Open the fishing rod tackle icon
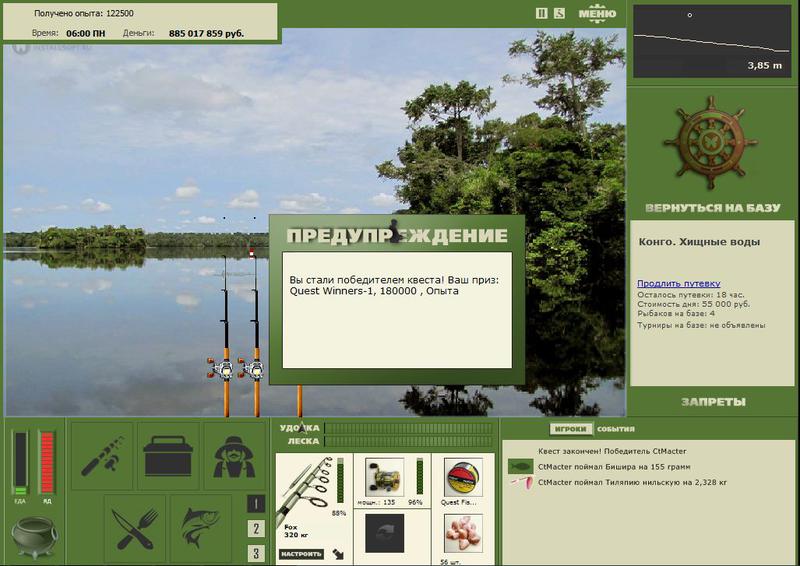The height and width of the screenshot is (566, 800). (x=103, y=456)
